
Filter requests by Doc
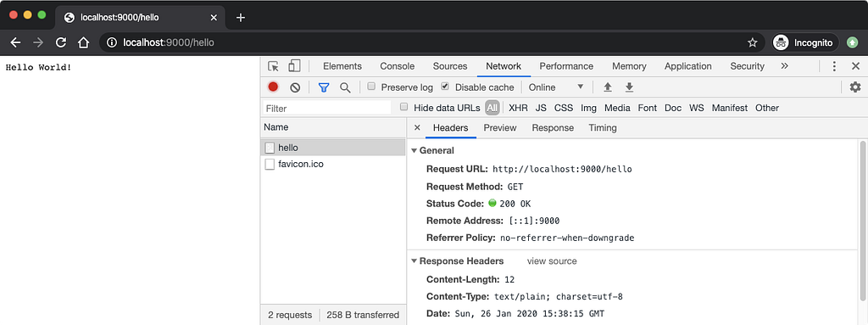[x=672, y=108]
